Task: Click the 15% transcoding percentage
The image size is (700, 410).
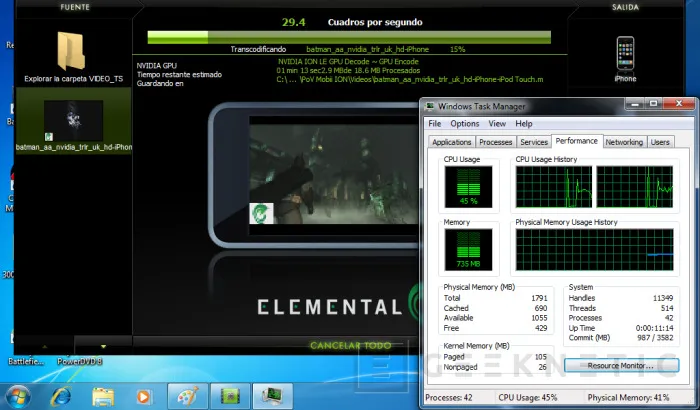Action: (x=457, y=49)
